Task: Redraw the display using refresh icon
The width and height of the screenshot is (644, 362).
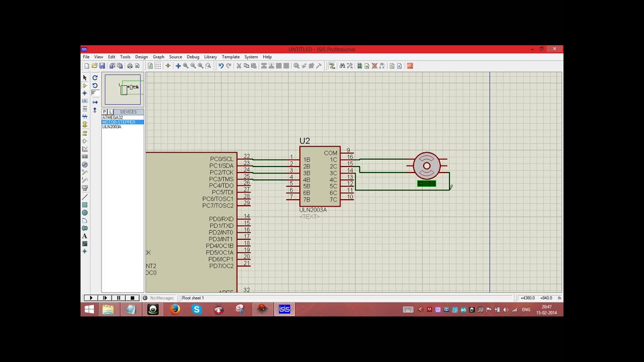Action: pos(150,66)
